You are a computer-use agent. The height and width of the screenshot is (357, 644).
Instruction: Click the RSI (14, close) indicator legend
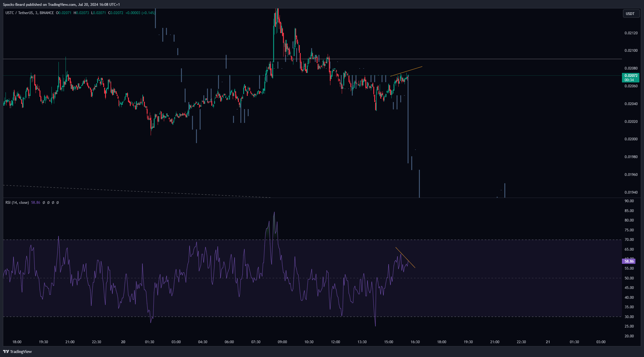[x=17, y=203]
